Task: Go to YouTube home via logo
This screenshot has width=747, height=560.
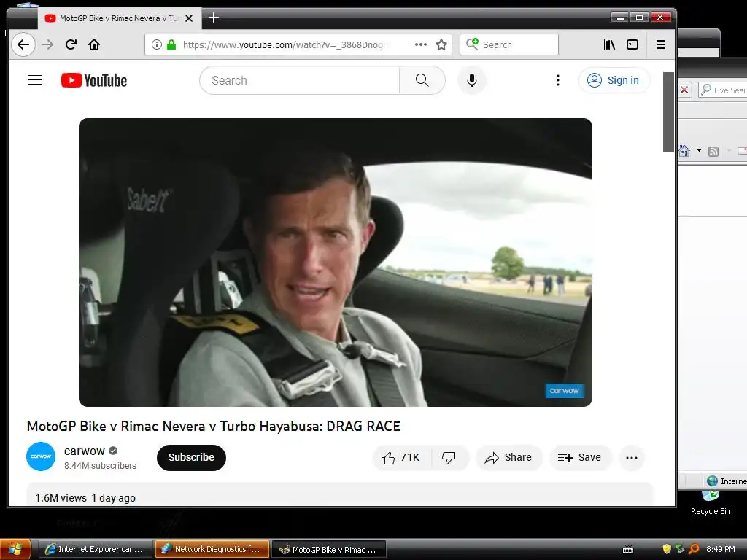Action: pos(94,80)
